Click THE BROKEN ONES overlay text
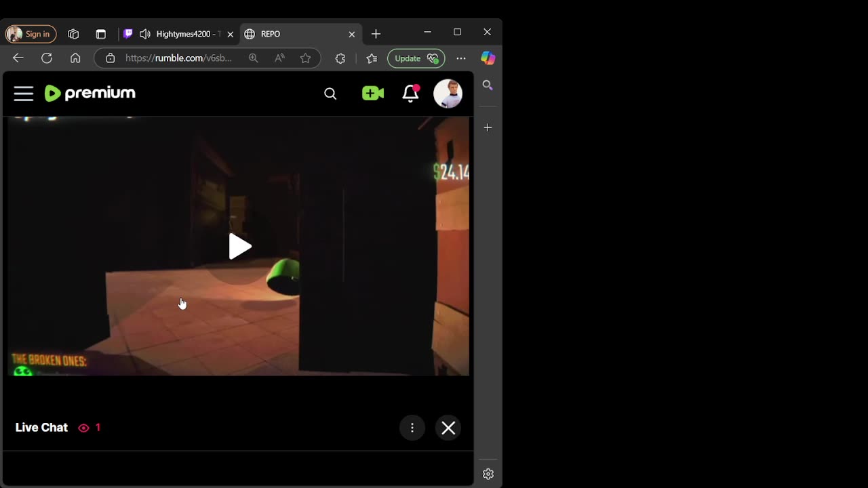 pos(49,361)
